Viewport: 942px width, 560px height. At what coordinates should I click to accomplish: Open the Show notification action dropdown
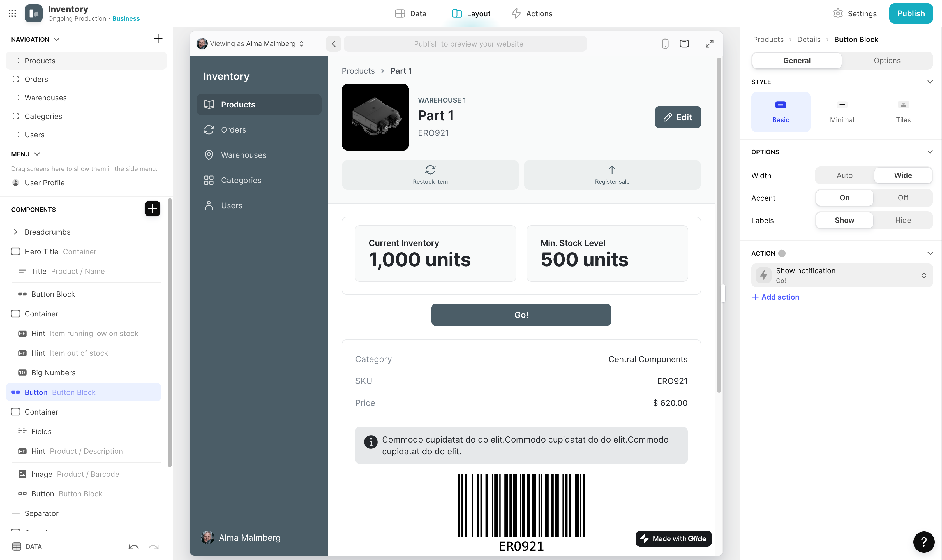pos(842,275)
